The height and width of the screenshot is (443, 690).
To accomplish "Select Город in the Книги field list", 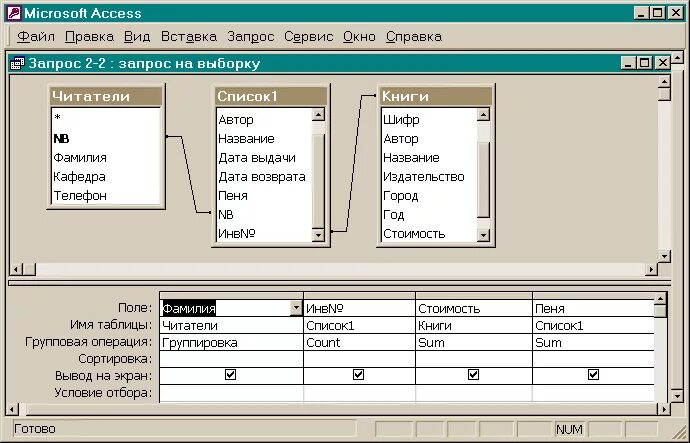I will click(429, 195).
